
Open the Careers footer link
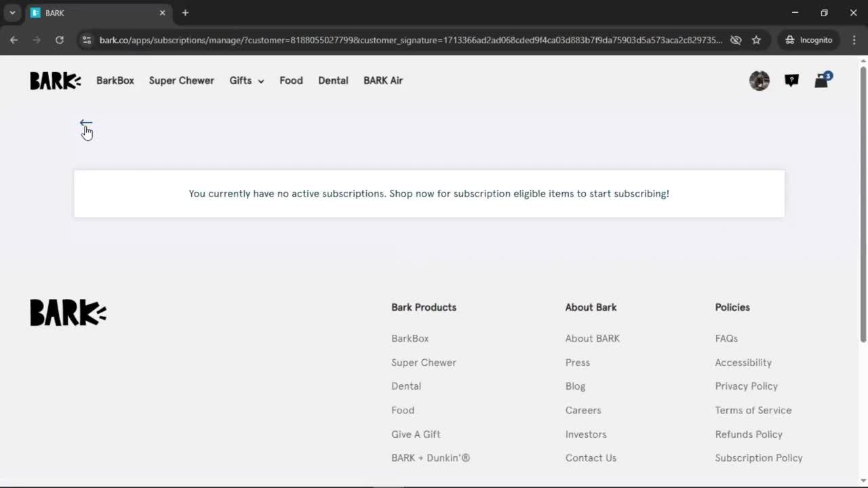[x=583, y=410]
